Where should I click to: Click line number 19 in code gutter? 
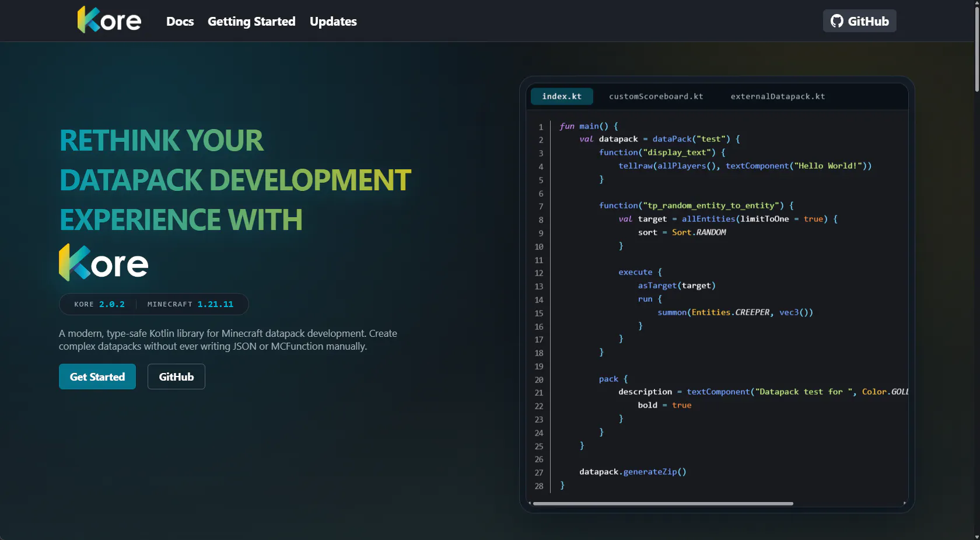pos(539,366)
